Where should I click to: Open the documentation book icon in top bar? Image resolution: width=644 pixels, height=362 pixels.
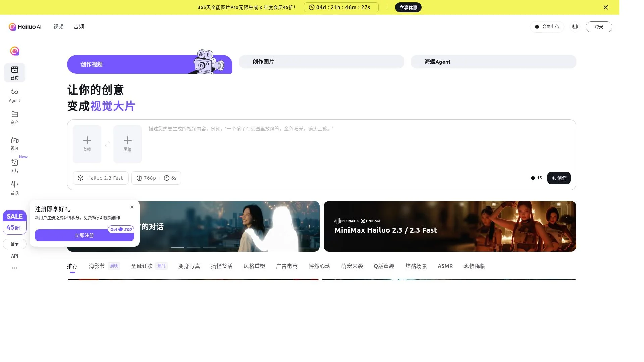575,27
